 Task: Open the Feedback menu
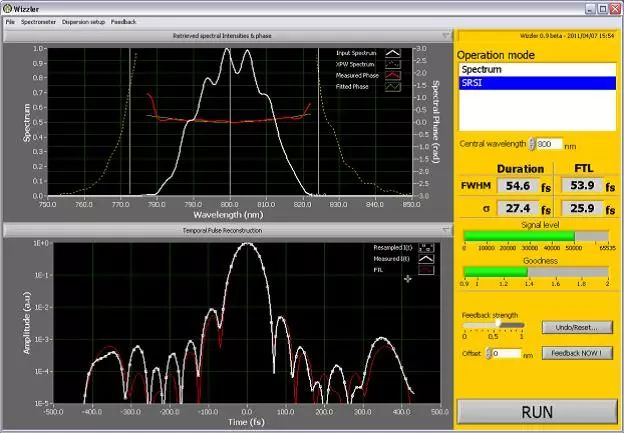point(124,21)
